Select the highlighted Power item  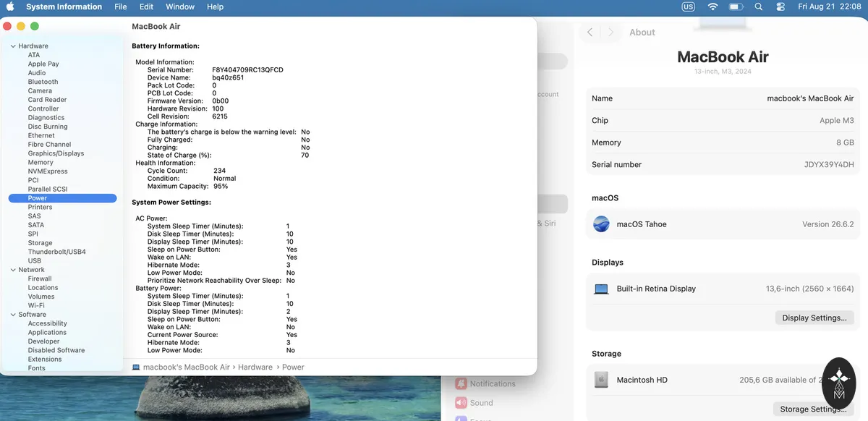[62, 198]
